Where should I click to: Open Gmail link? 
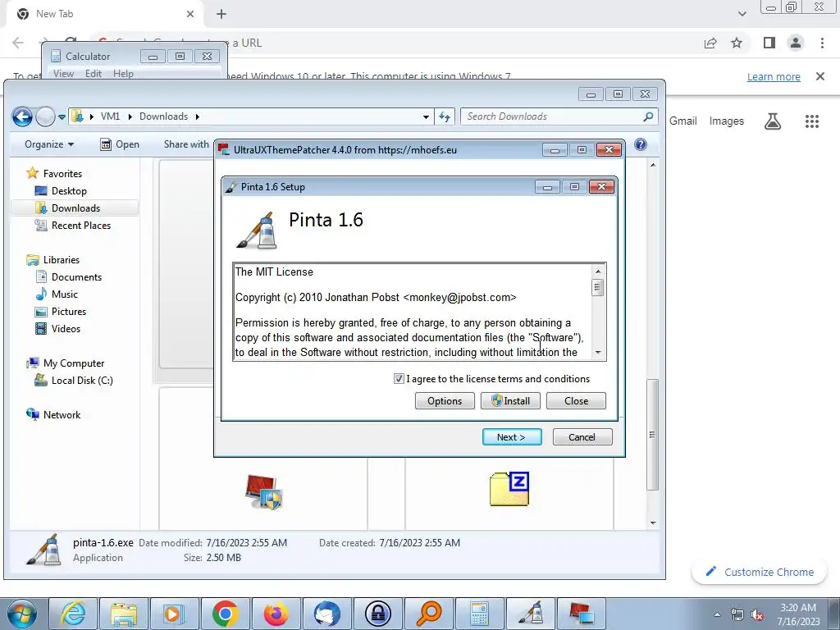click(683, 121)
